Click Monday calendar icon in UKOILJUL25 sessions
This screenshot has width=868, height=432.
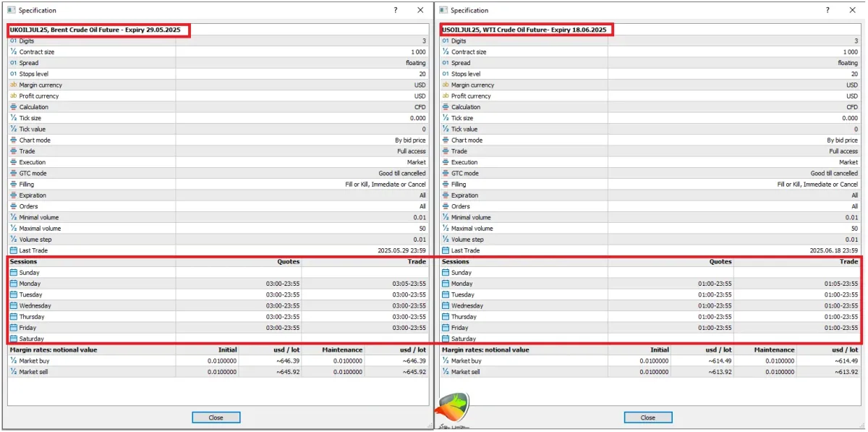coord(13,284)
